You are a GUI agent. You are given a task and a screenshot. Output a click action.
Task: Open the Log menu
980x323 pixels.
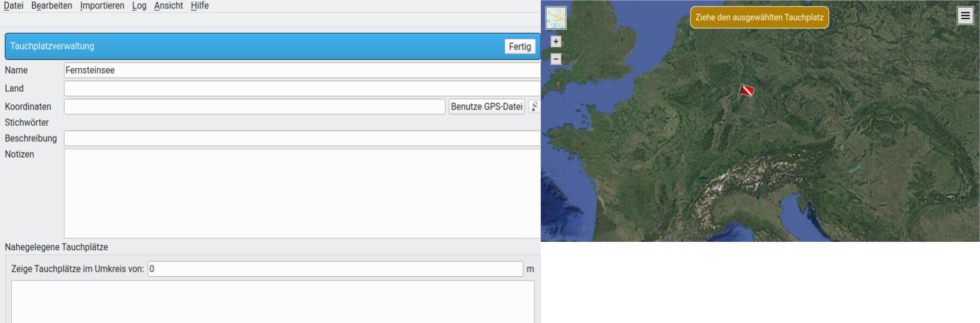(139, 5)
